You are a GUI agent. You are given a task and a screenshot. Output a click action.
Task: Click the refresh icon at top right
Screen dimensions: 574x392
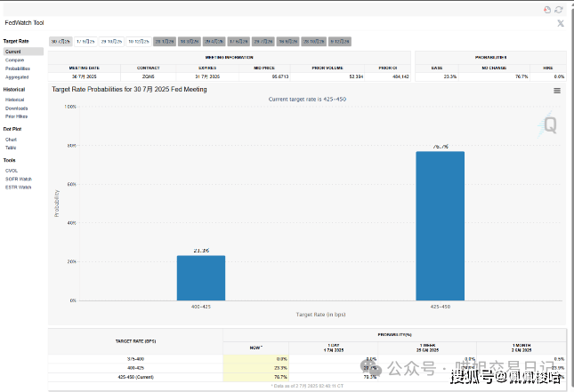tap(559, 10)
